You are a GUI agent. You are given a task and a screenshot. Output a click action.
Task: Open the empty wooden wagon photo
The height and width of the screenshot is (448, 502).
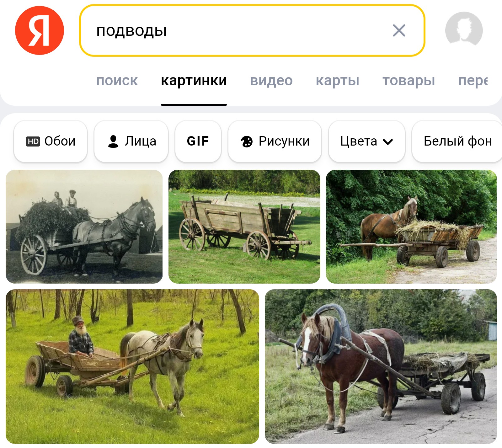[244, 227]
